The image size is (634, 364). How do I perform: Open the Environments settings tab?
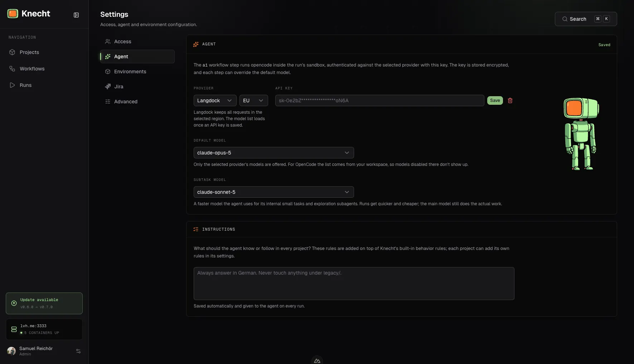[x=137, y=72]
